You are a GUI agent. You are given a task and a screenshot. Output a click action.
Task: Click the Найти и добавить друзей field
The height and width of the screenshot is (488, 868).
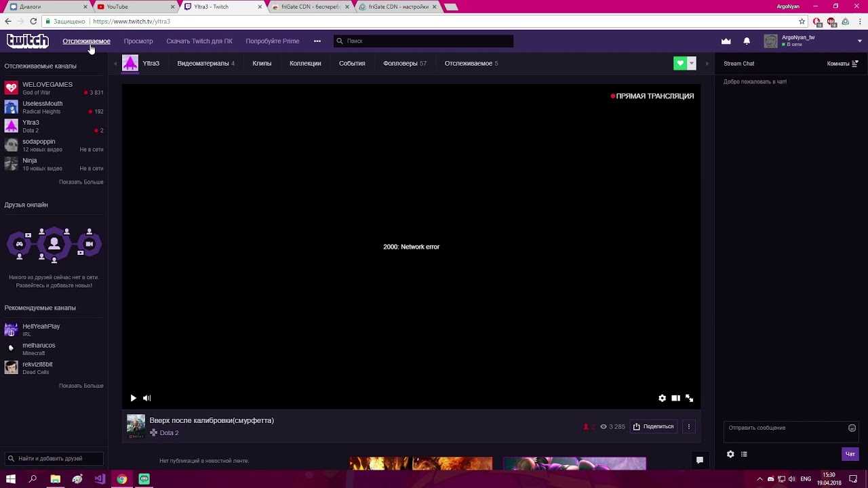pos(54,459)
